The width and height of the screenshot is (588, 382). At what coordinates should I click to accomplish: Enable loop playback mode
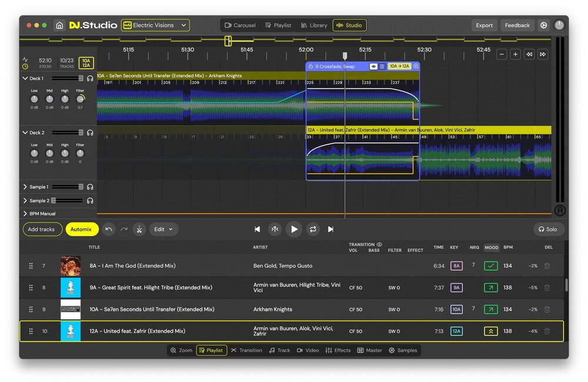(x=313, y=229)
